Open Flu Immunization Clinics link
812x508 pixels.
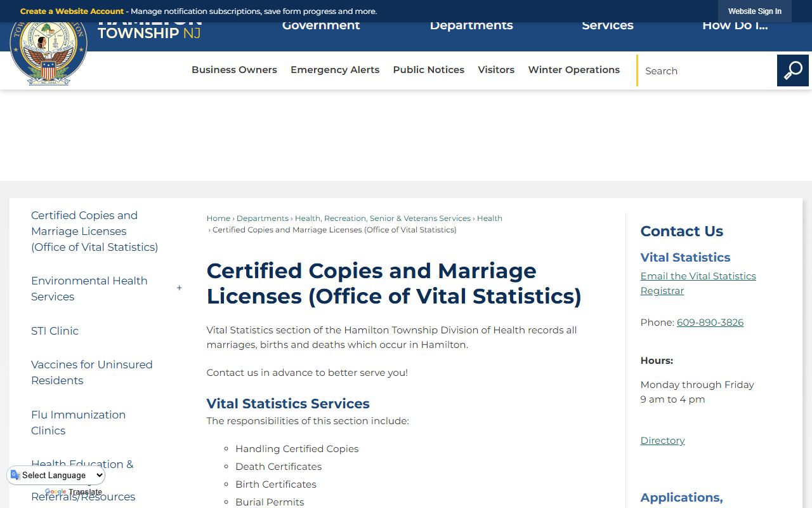[x=78, y=422]
